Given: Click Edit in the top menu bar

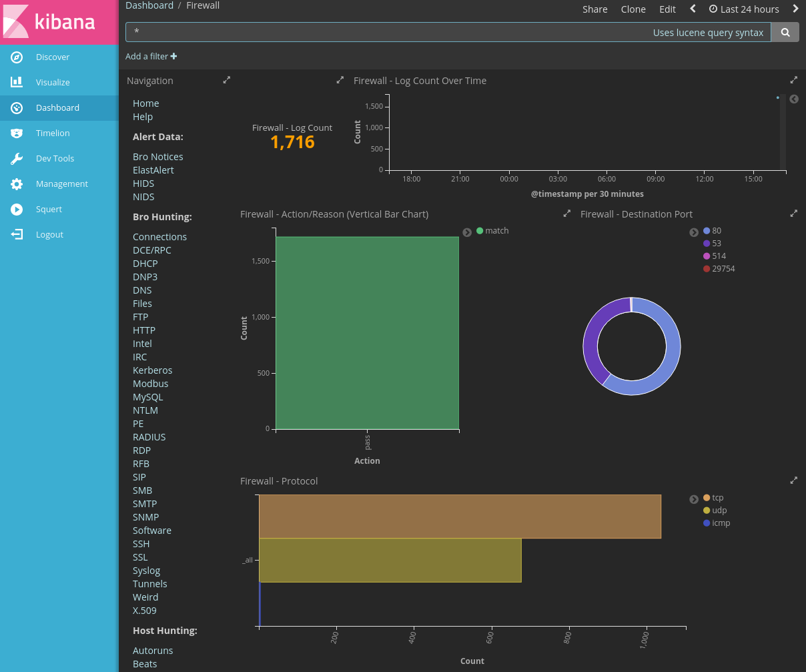Looking at the screenshot, I should pyautogui.click(x=667, y=9).
